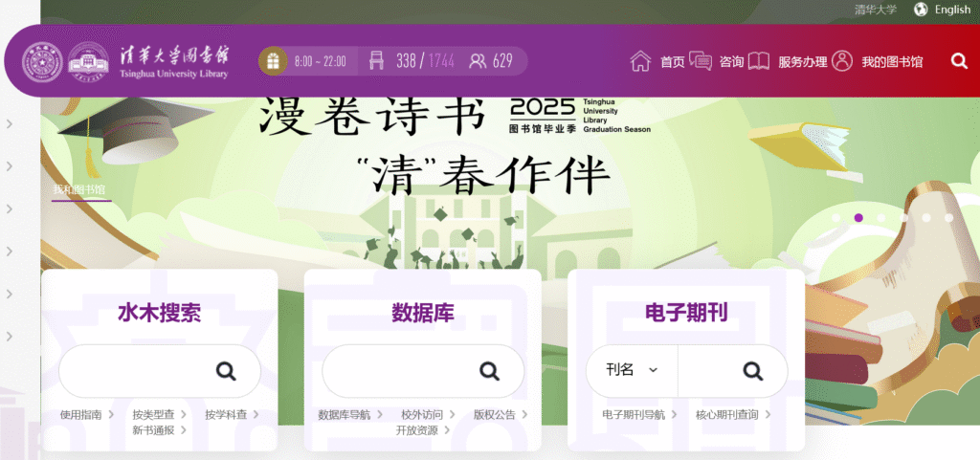Click the 8:00 ~ 22:00 opening hours text
This screenshot has width=980, height=460.
320,62
